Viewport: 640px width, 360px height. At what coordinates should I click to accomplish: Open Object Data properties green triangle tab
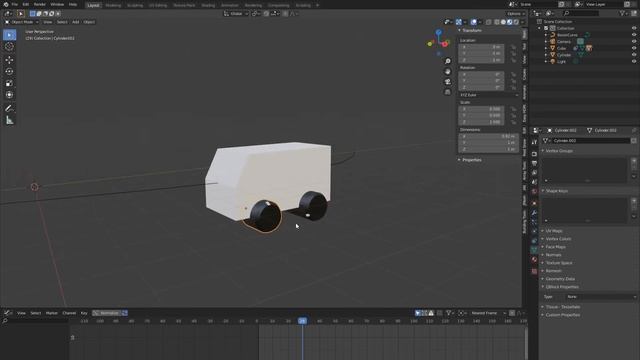pos(534,250)
